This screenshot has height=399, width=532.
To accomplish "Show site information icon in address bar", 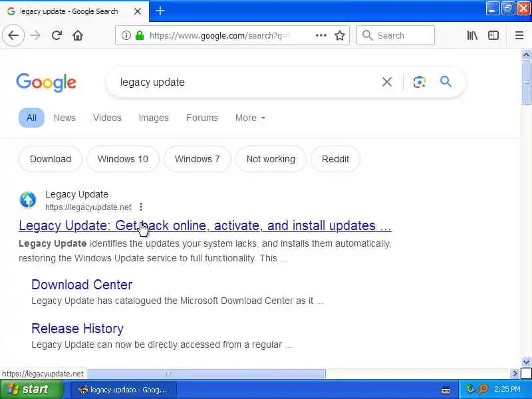I will click(x=126, y=35).
